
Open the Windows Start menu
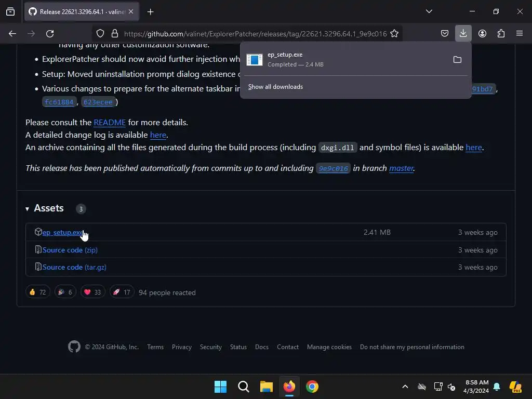click(220, 387)
